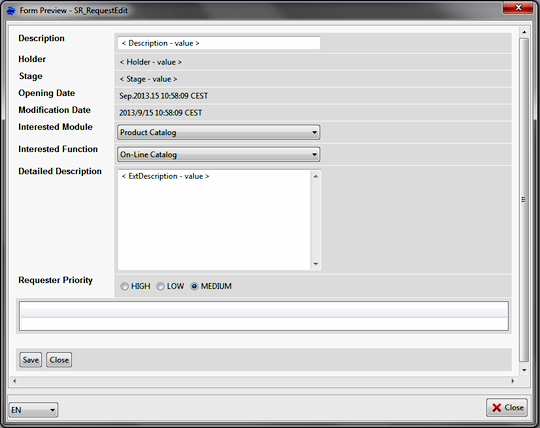
Task: Click the Description value input field
Action: click(x=219, y=43)
